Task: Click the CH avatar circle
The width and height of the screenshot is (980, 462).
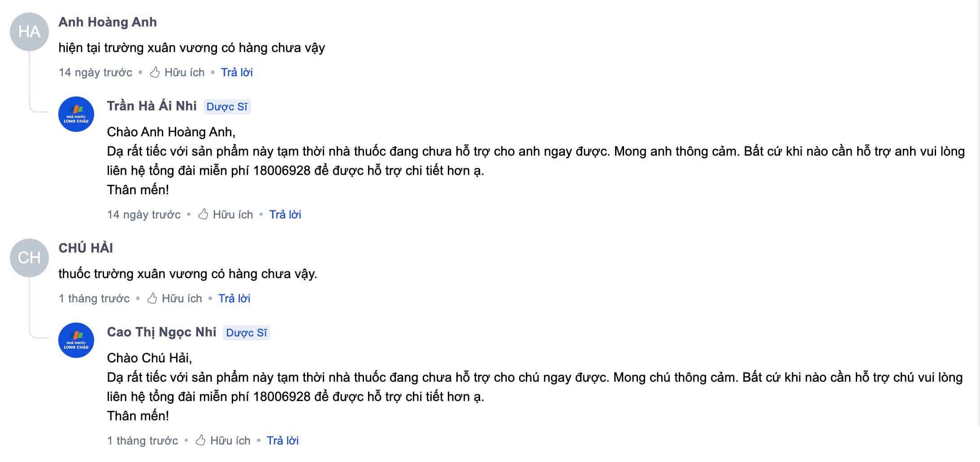Action: click(x=30, y=258)
